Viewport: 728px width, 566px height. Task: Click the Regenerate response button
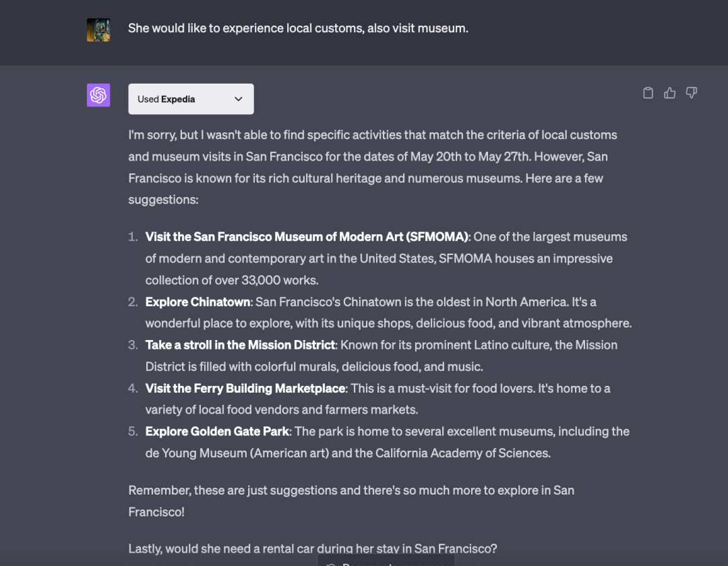pos(386,562)
